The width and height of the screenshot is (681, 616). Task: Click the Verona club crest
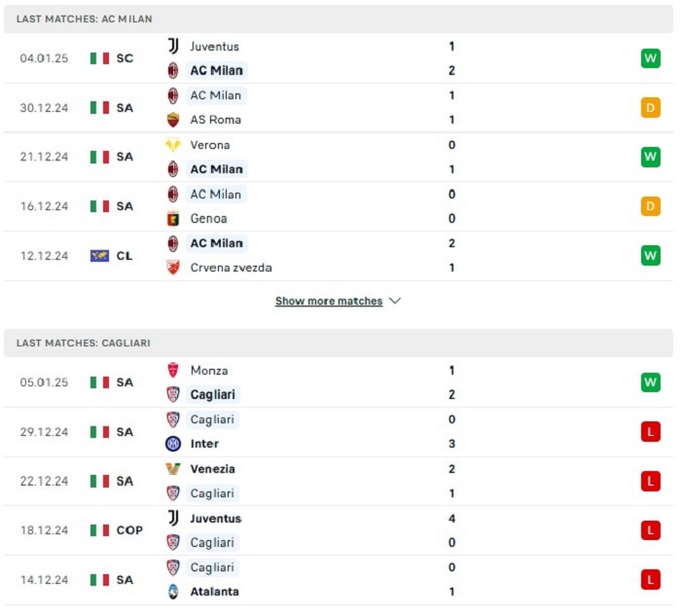click(173, 145)
